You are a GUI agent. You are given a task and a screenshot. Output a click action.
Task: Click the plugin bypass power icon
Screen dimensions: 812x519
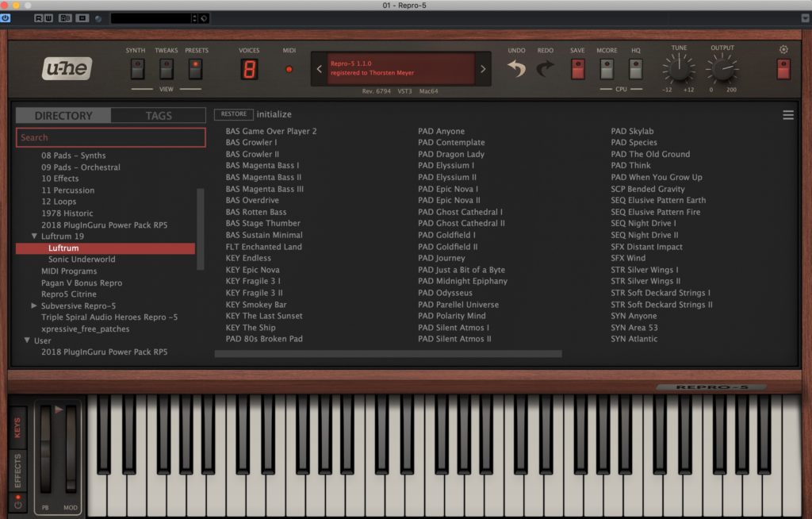tap(6, 18)
